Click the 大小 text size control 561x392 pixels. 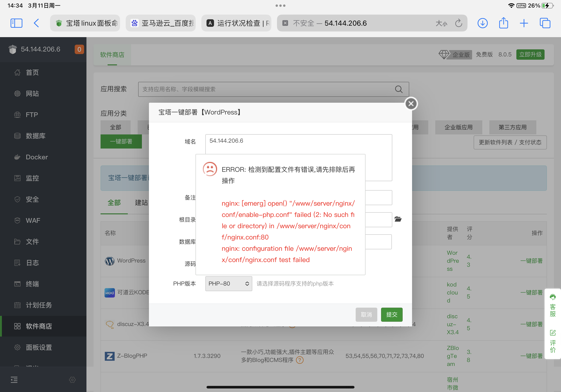point(441,23)
